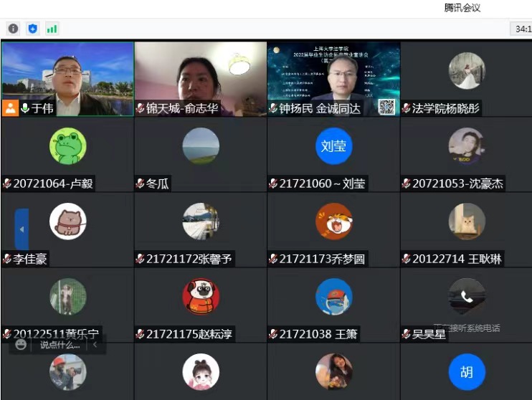Viewport: 532px width, 400px height.
Task: Click the phone icon on 吴昊星's tile
Action: click(467, 297)
